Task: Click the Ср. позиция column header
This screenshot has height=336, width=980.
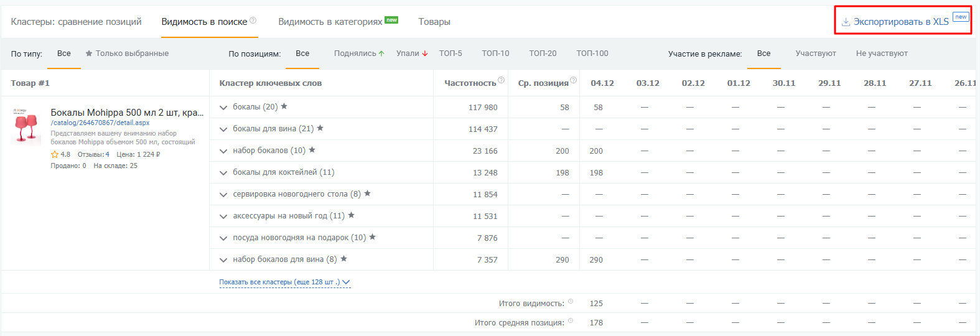Action: point(543,83)
